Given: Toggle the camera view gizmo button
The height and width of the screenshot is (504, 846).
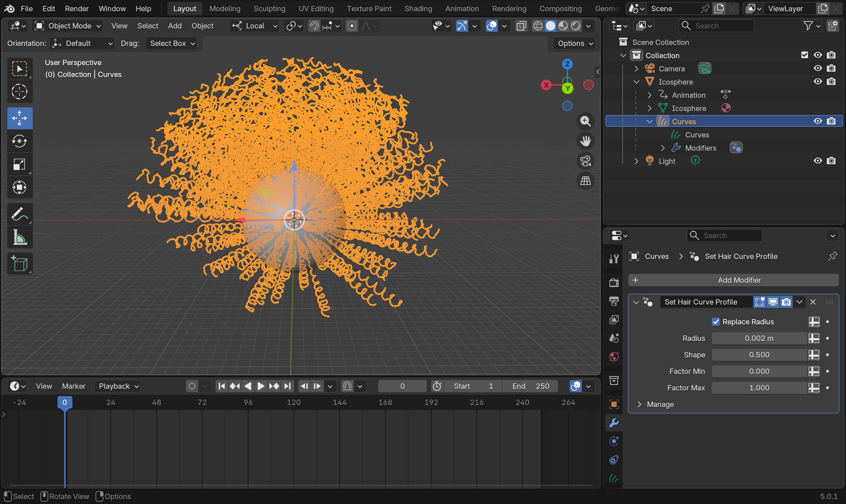Looking at the screenshot, I should tap(585, 161).
